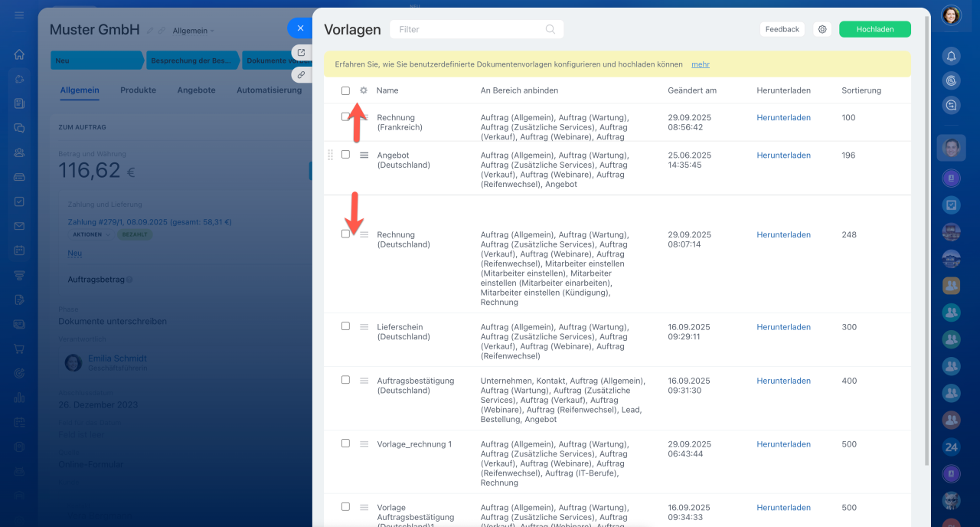This screenshot has width=980, height=527.
Task: Switch to the Angebote tab
Action: tap(196, 90)
